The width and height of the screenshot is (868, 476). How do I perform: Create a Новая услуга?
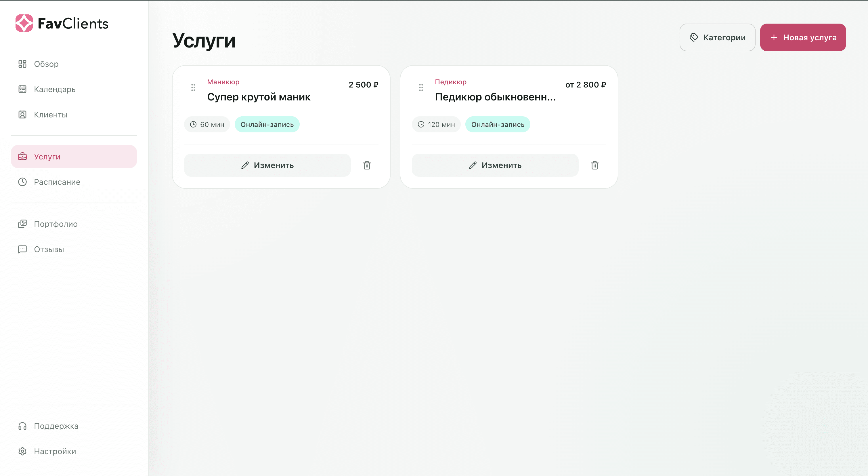click(803, 37)
